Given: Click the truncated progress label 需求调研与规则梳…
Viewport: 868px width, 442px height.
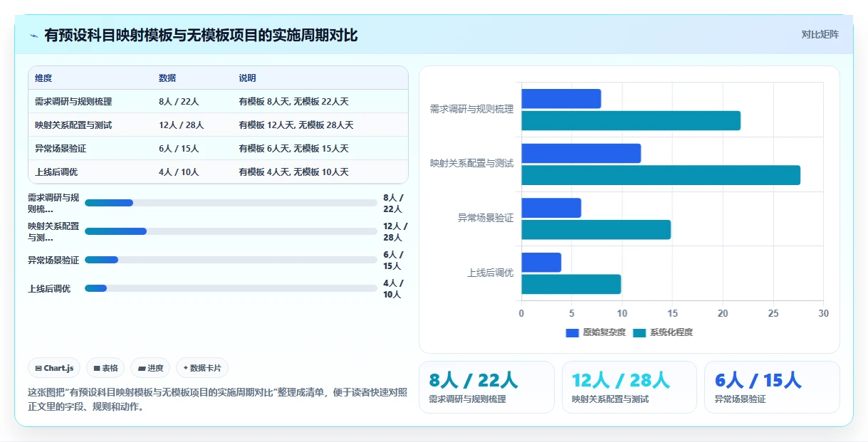Looking at the screenshot, I should tap(54, 203).
